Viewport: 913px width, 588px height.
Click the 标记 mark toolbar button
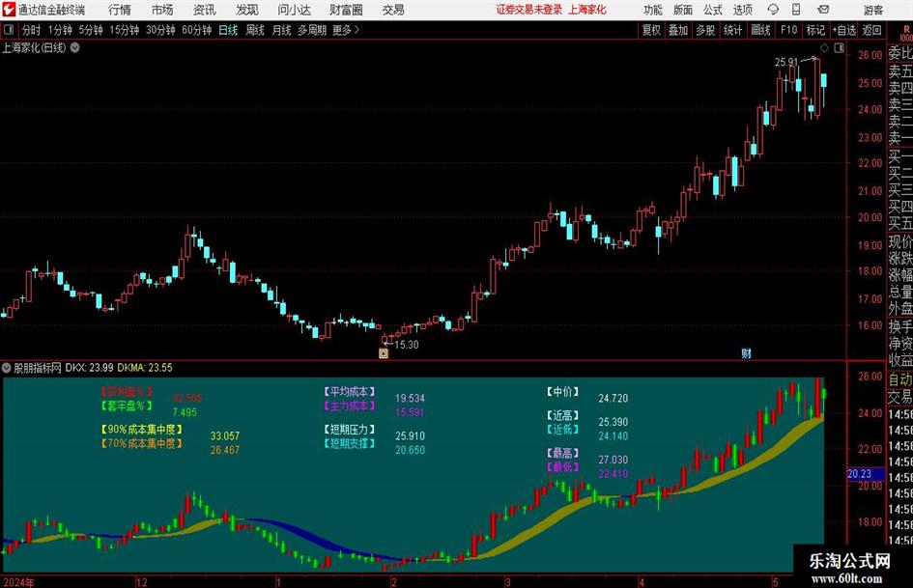(x=815, y=30)
